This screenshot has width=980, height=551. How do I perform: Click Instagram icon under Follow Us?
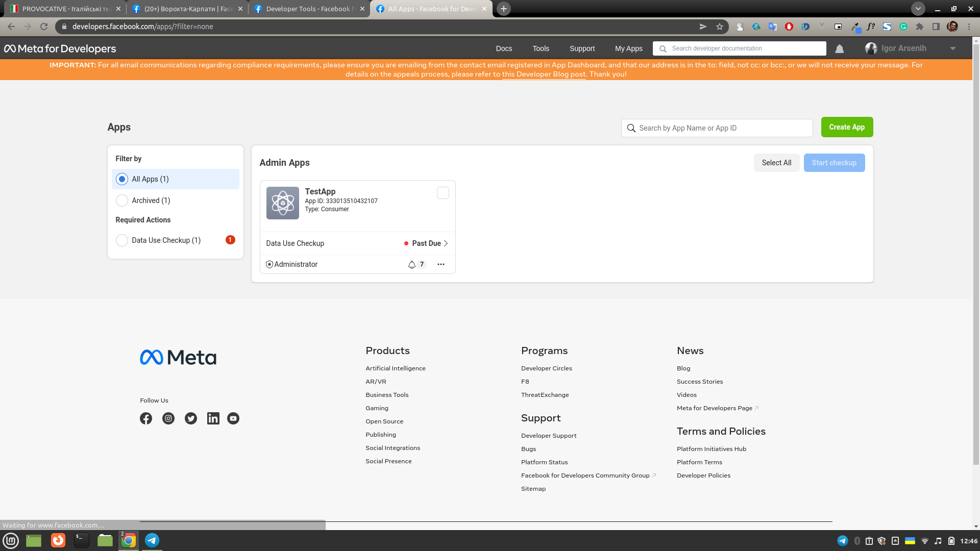pyautogui.click(x=168, y=418)
